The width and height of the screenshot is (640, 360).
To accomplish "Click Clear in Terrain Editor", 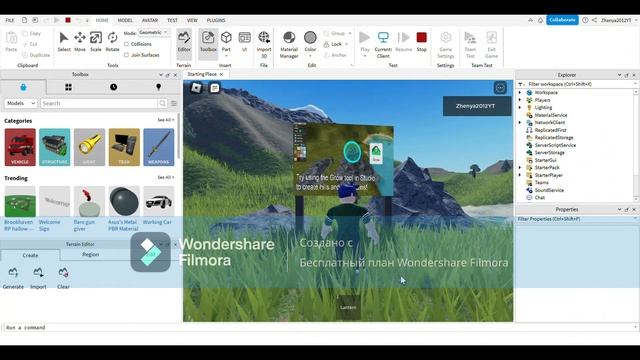I will tap(63, 278).
